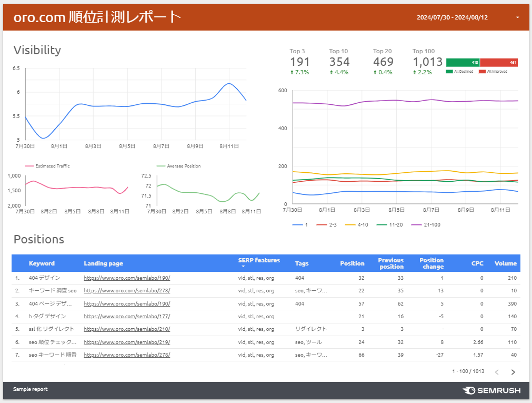Click the 7.3% Top 3 change indicator
Viewport: 532px width, 403px height.
pos(299,72)
